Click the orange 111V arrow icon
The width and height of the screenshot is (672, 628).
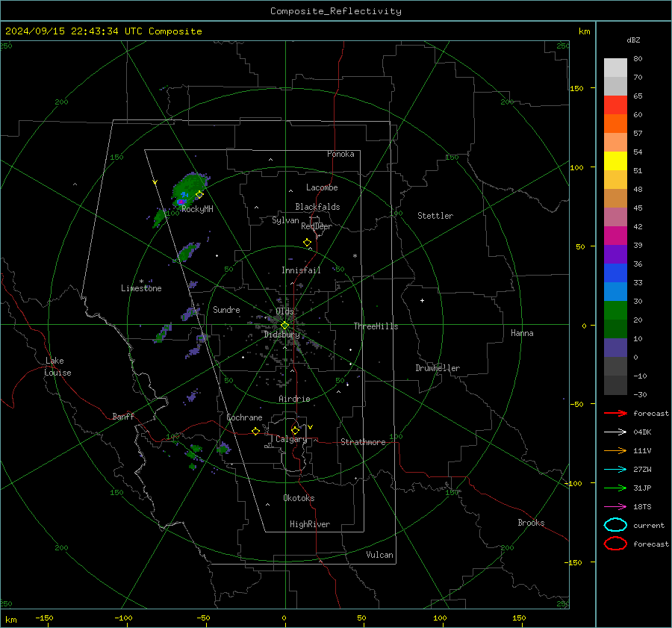pyautogui.click(x=615, y=450)
